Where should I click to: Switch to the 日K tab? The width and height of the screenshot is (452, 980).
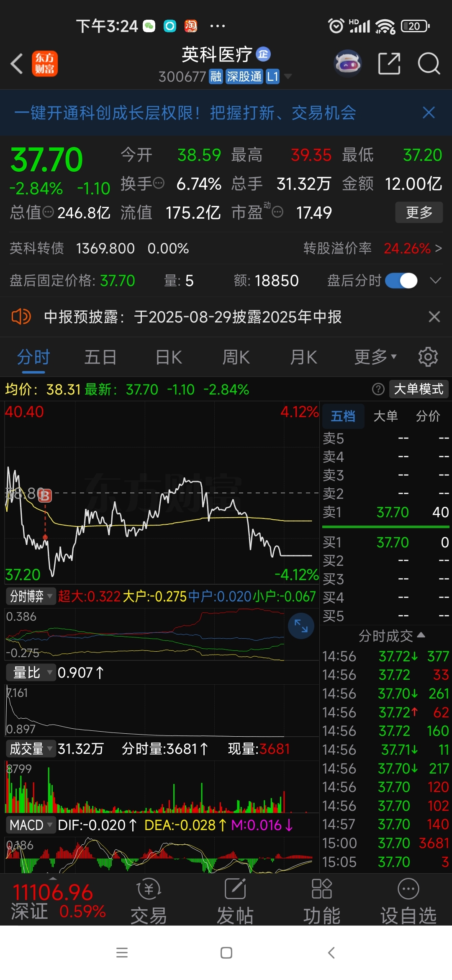[169, 357]
